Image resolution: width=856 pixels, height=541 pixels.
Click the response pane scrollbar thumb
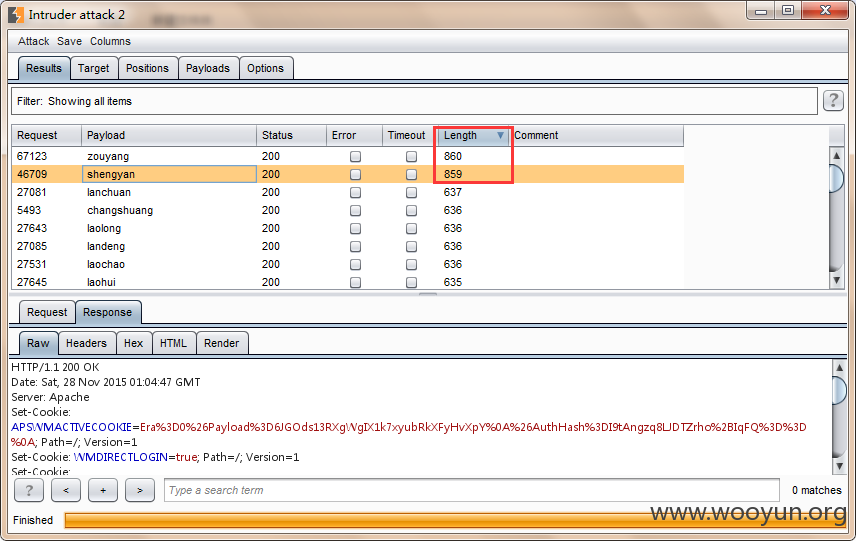[x=839, y=390]
